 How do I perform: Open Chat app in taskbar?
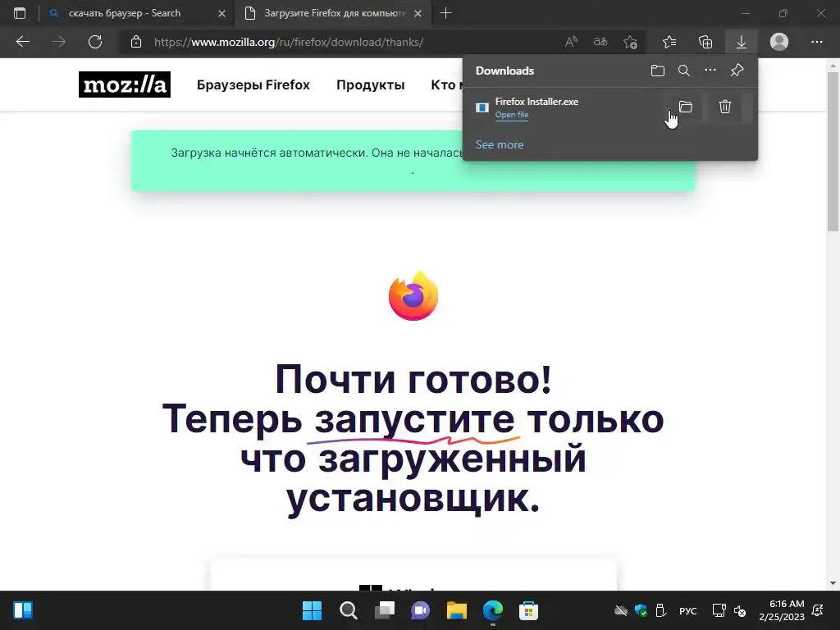click(x=421, y=610)
